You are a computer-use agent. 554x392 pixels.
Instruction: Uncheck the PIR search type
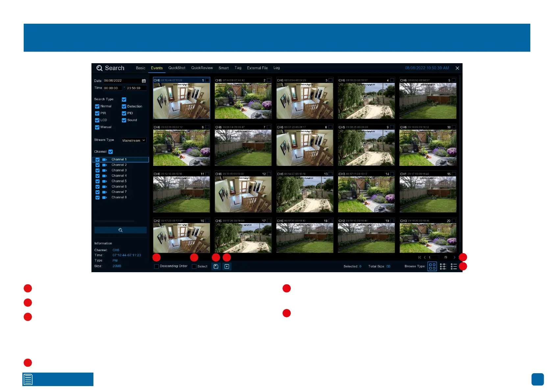(x=97, y=113)
